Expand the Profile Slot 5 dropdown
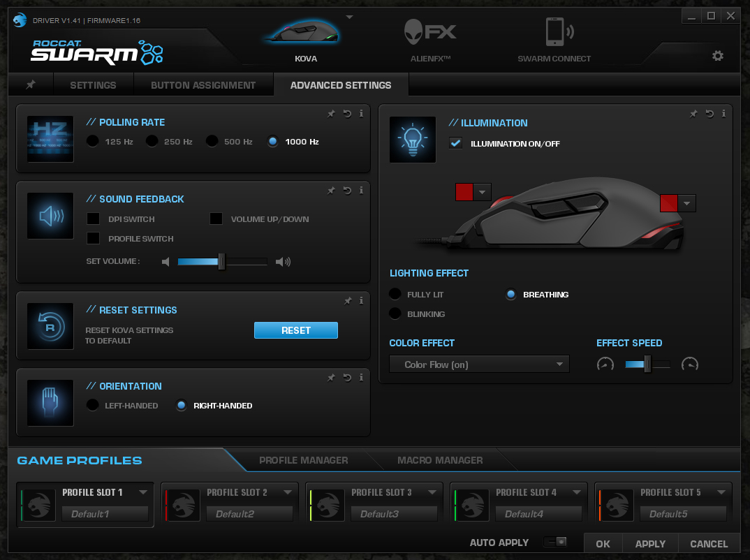 [721, 492]
